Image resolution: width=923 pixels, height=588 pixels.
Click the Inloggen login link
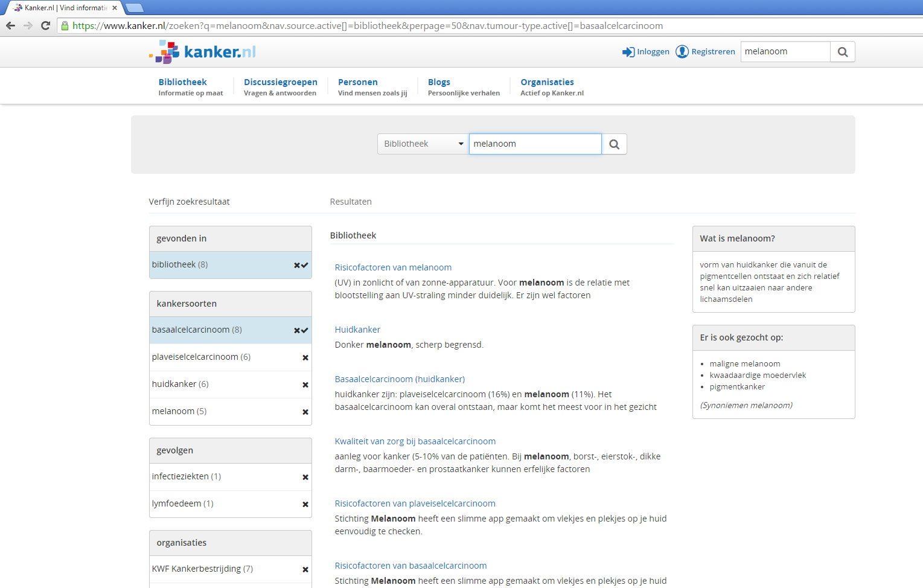click(x=646, y=52)
